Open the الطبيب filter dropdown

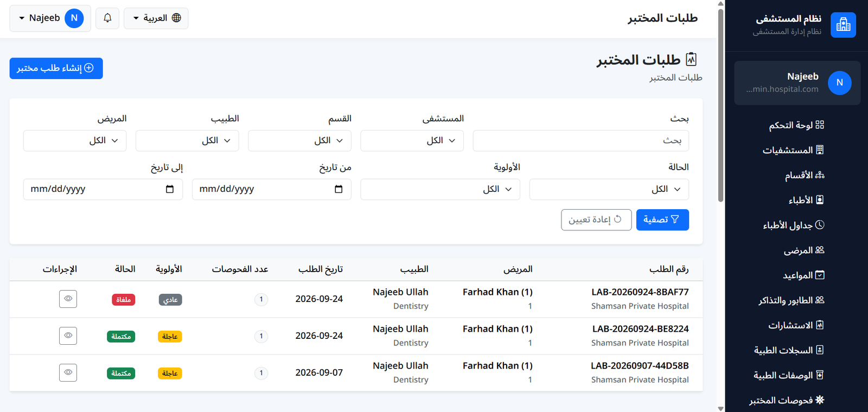pyautogui.click(x=187, y=140)
